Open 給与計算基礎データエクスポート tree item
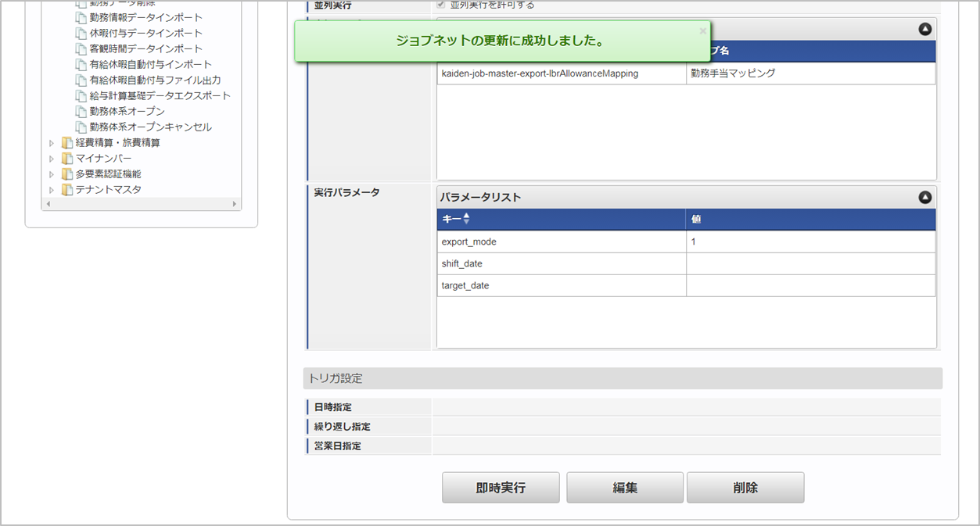This screenshot has height=526, width=980. (160, 95)
